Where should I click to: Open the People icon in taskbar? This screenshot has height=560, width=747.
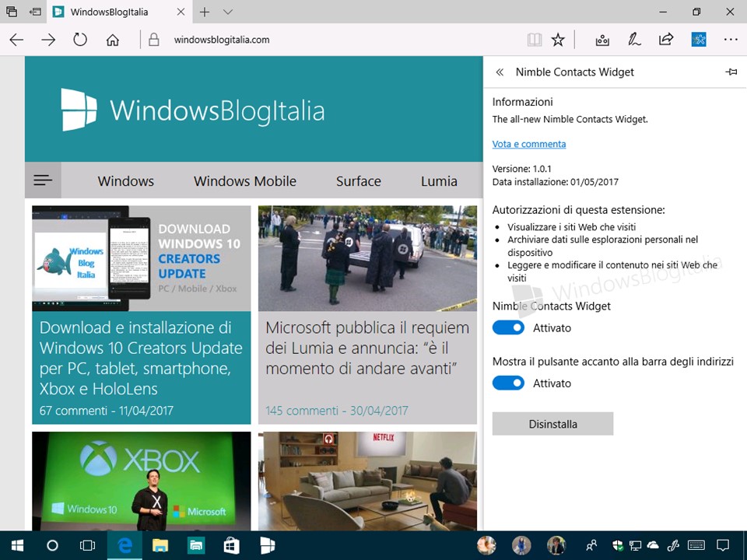(x=591, y=545)
